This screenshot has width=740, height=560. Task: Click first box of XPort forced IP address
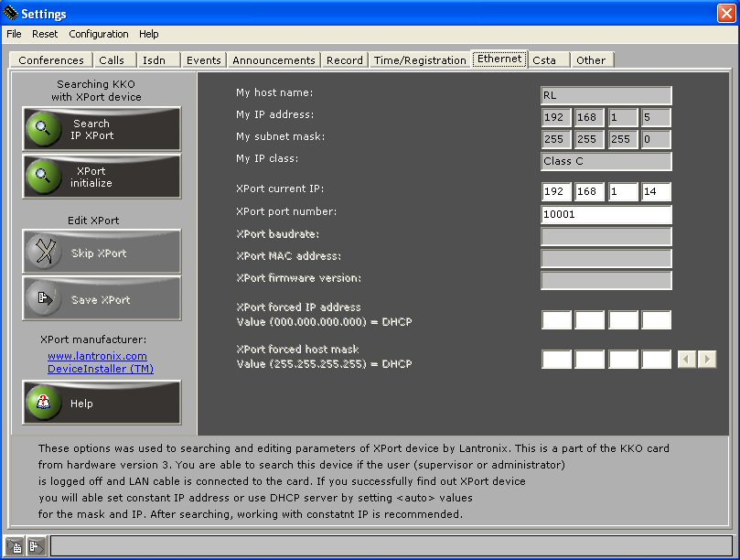click(556, 320)
